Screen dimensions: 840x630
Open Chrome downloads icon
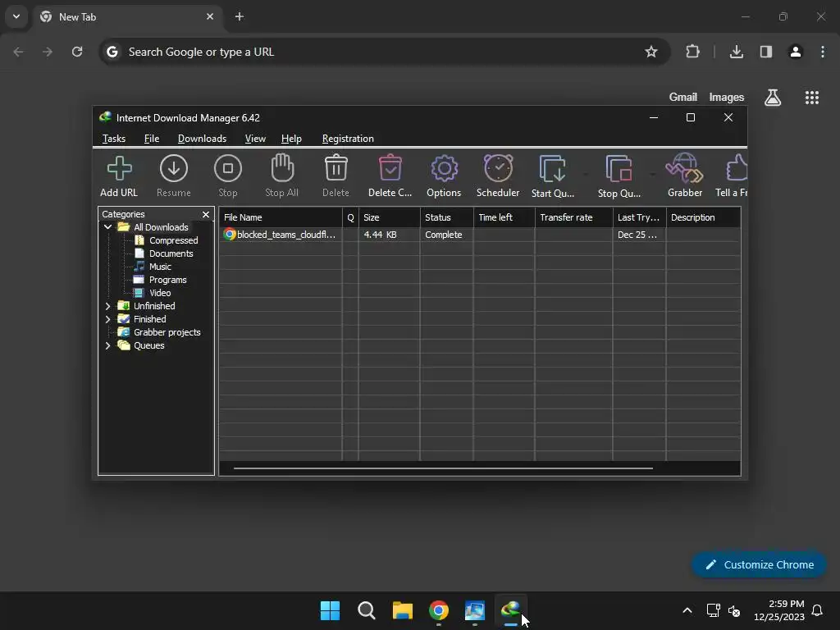coord(737,52)
